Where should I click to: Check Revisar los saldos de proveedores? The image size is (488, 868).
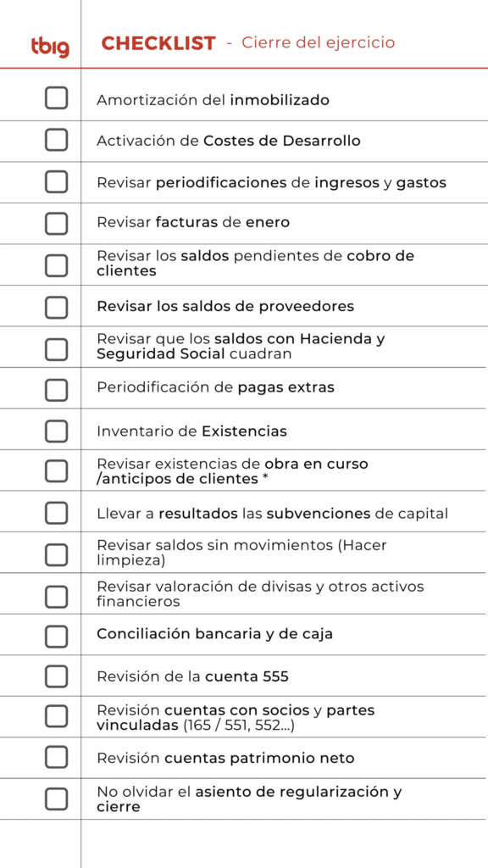tap(57, 307)
